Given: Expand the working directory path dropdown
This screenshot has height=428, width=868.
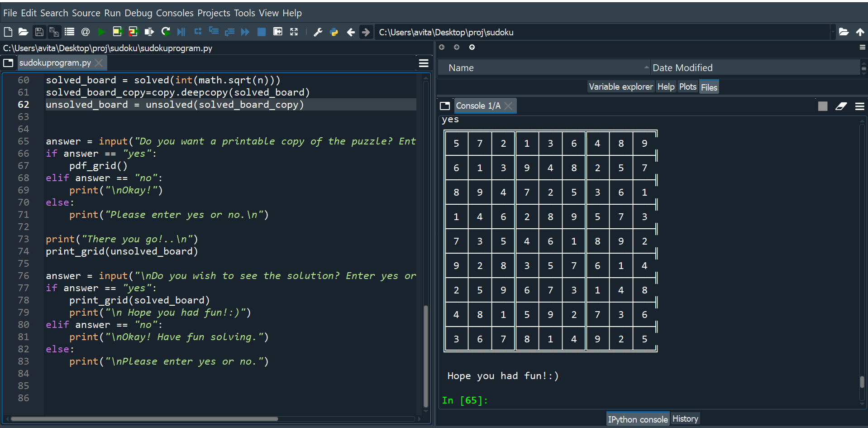Looking at the screenshot, I should (x=832, y=32).
